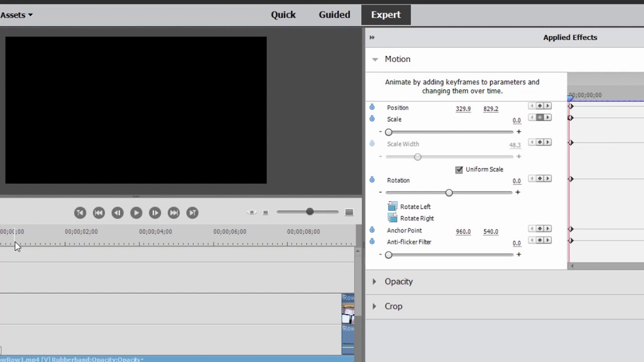Toggle animation stopwatch for Position
The image size is (644, 362).
click(372, 107)
